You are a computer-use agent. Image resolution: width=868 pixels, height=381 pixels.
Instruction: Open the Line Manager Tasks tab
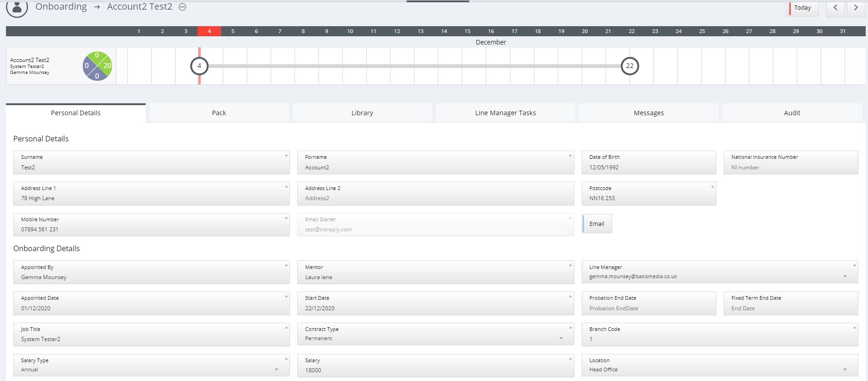click(505, 113)
